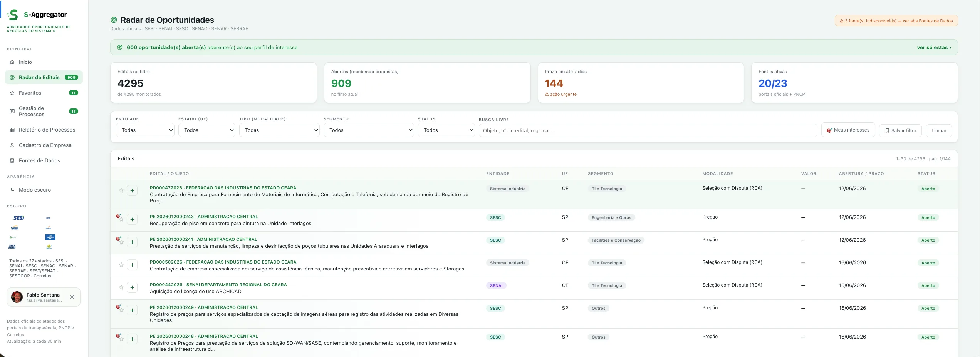This screenshot has width=980, height=357.
Task: Click the home icon beside Início
Action: click(x=12, y=62)
